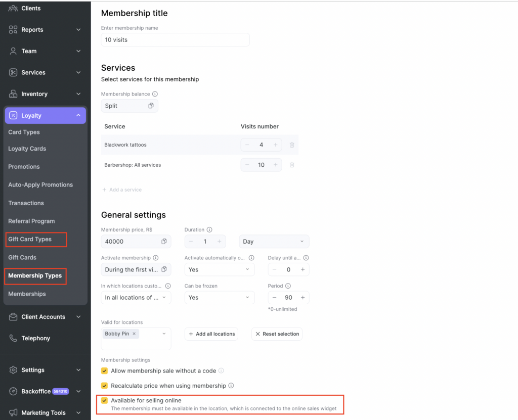This screenshot has width=518, height=420.
Task: Click the Add all locations button
Action: click(211, 334)
